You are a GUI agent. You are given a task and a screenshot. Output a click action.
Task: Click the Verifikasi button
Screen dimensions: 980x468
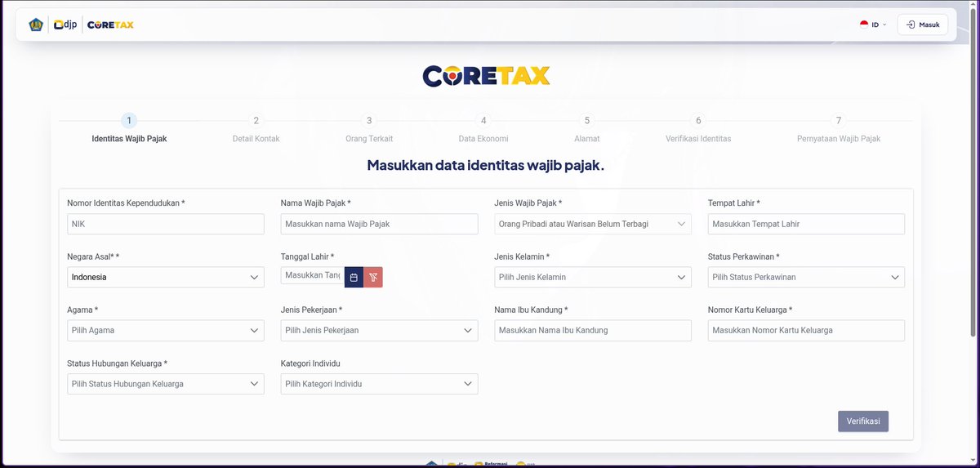(x=863, y=421)
